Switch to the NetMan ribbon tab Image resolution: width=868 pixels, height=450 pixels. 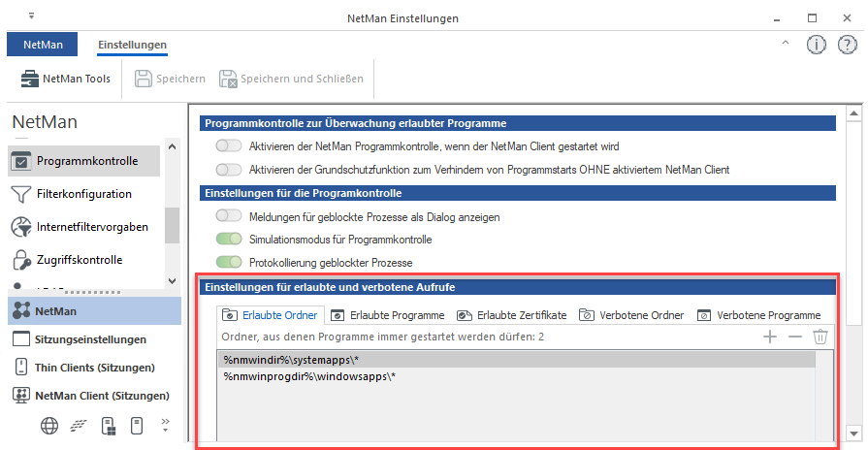pyautogui.click(x=43, y=45)
